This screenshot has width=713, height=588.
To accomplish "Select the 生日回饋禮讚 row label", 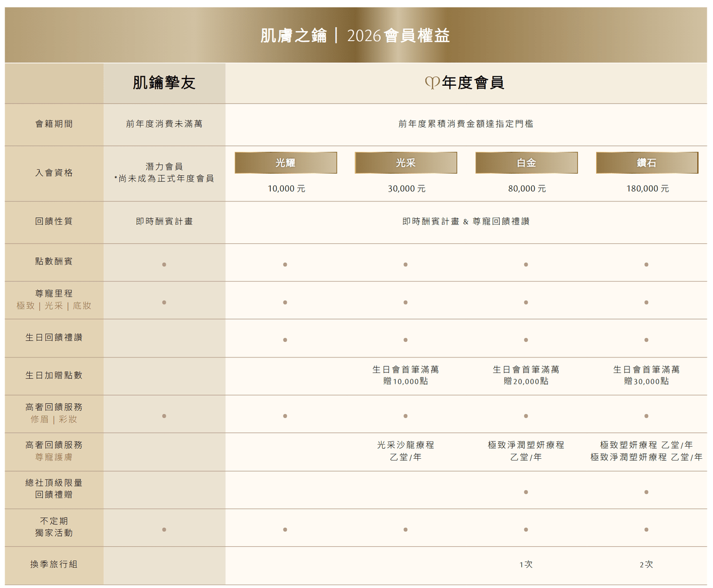I will 54,337.
